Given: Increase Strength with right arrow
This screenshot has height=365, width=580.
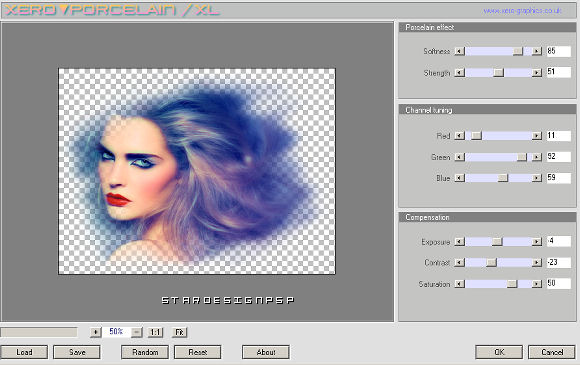Looking at the screenshot, I should pyautogui.click(x=537, y=72).
